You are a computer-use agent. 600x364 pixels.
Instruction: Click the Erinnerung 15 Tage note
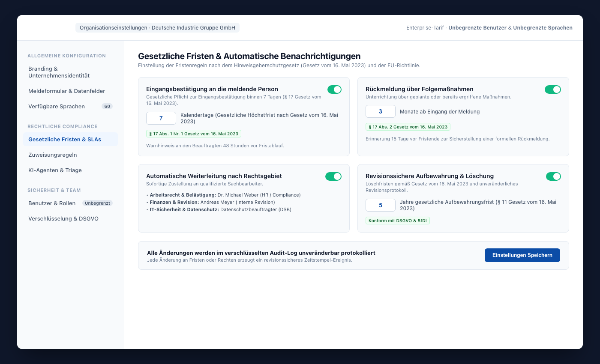tap(457, 139)
